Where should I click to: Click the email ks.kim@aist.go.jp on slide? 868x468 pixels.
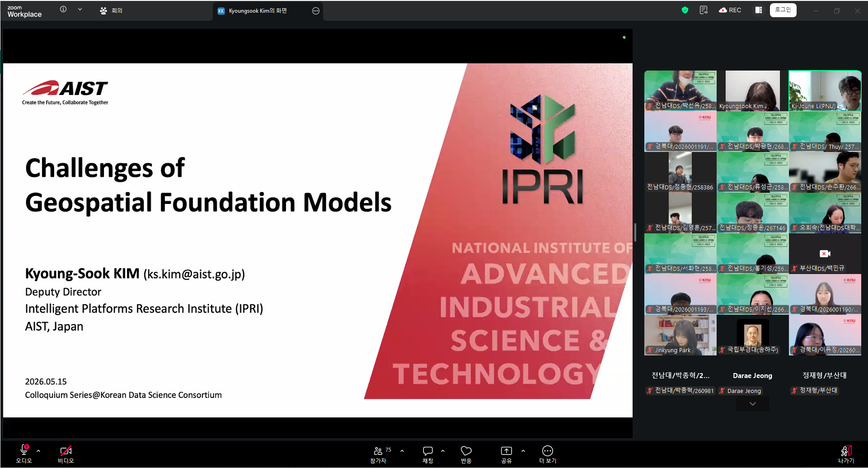point(194,274)
